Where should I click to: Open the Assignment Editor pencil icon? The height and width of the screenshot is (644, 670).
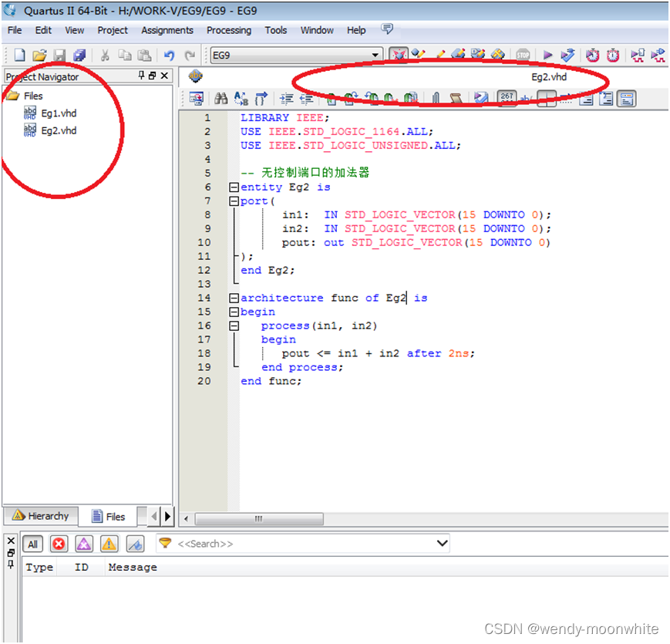(x=441, y=54)
